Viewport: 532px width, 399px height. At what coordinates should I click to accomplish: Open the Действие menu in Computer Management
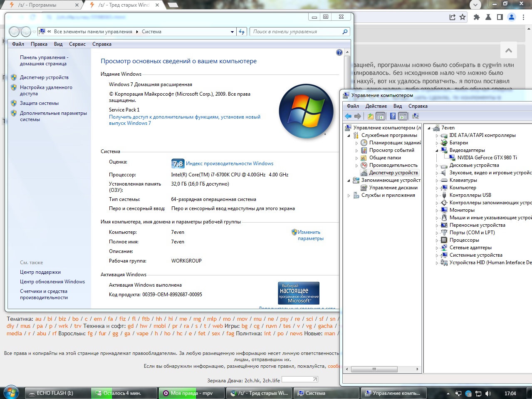pos(376,106)
